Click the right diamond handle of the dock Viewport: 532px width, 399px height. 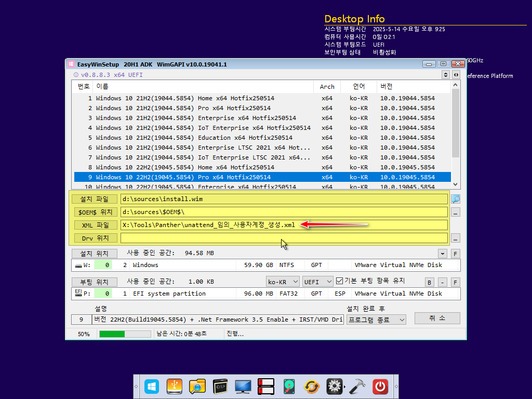coord(396,387)
